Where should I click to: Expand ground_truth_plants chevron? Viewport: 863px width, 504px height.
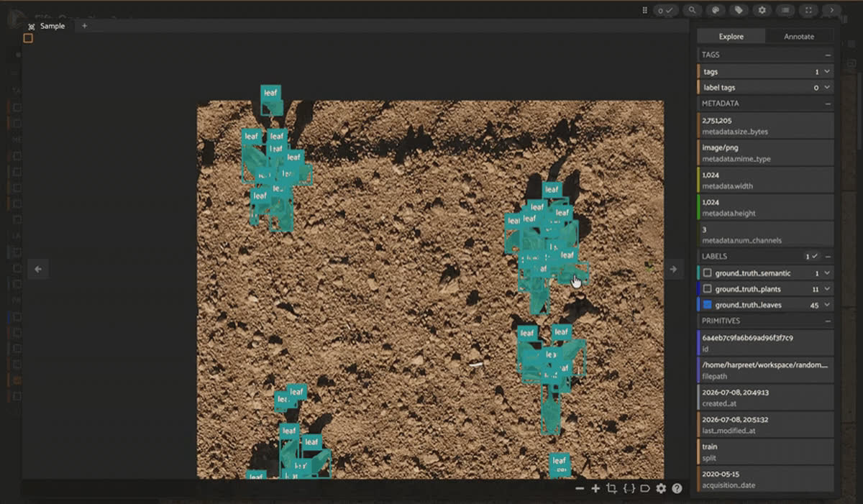coord(827,289)
